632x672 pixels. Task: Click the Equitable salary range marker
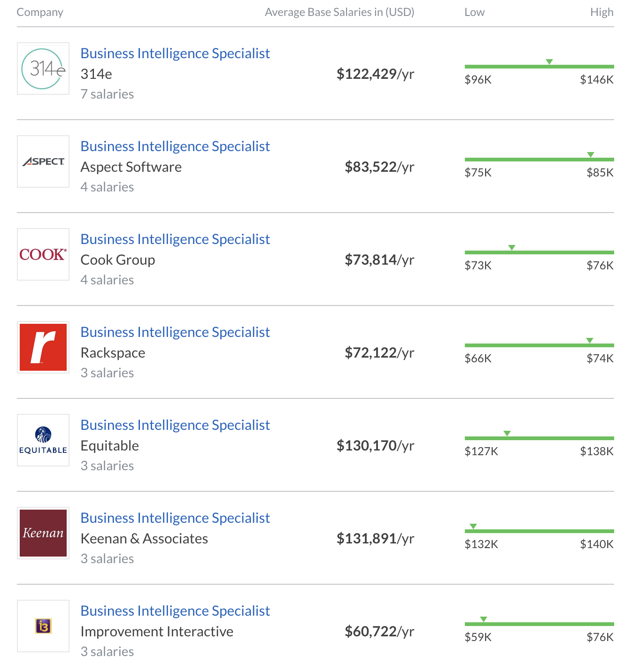(x=507, y=433)
